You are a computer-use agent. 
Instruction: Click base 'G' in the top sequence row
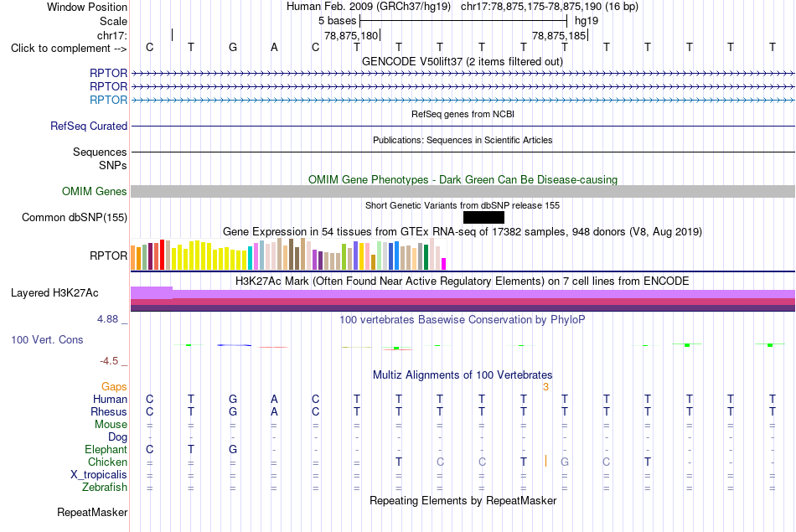pos(232,48)
